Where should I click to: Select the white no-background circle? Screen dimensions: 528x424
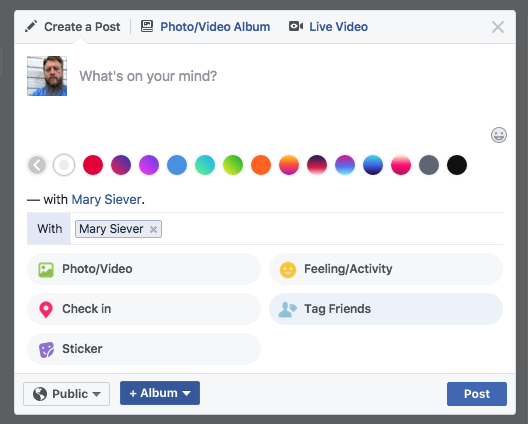pyautogui.click(x=64, y=165)
